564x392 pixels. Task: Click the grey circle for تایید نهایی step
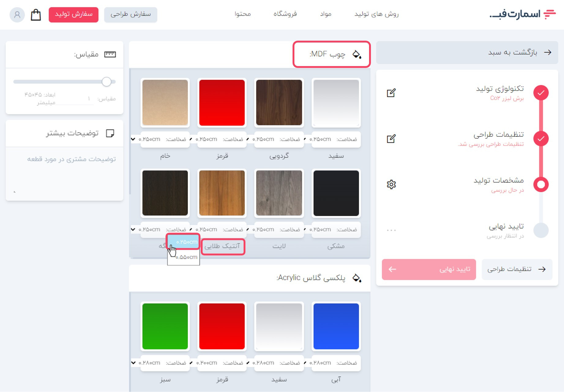541,230
